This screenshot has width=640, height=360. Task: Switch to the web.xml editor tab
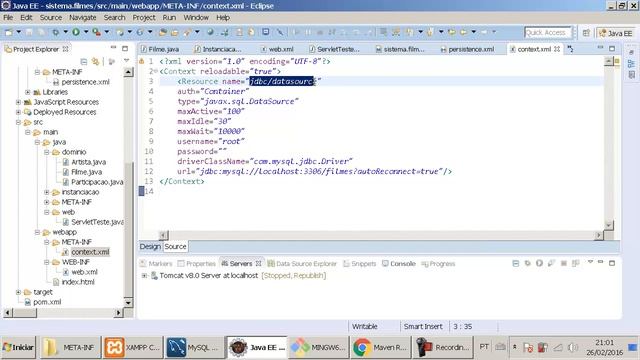[x=278, y=49]
